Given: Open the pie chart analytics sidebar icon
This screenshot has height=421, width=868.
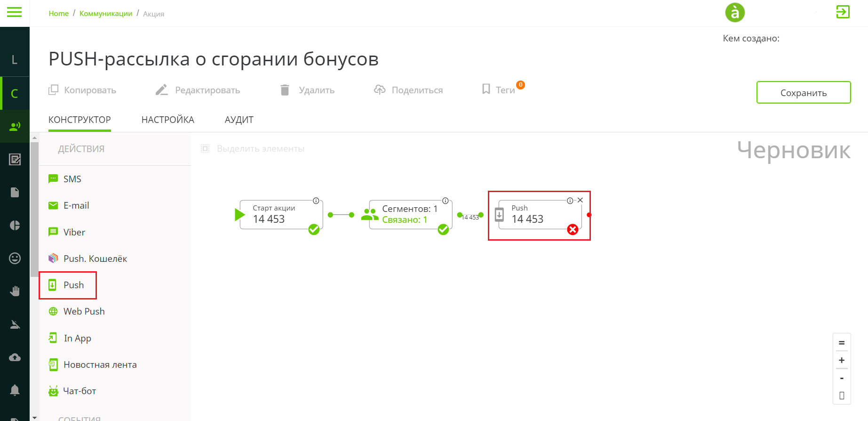Looking at the screenshot, I should click(15, 225).
